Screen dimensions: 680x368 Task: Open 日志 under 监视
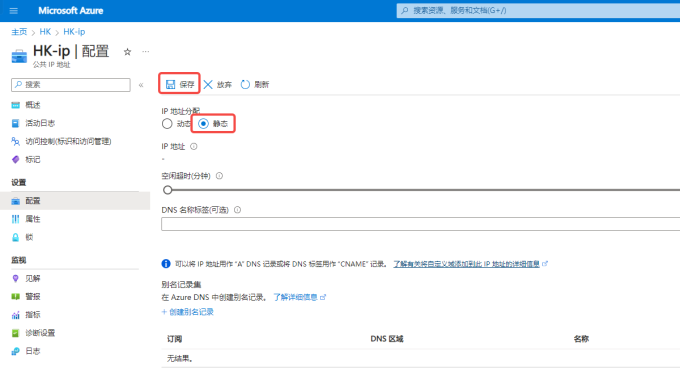coord(33,351)
